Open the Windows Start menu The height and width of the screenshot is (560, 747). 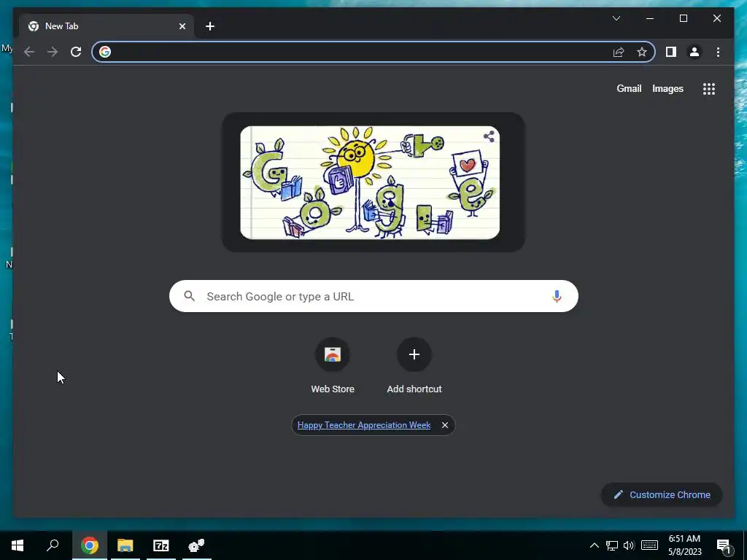click(x=18, y=545)
